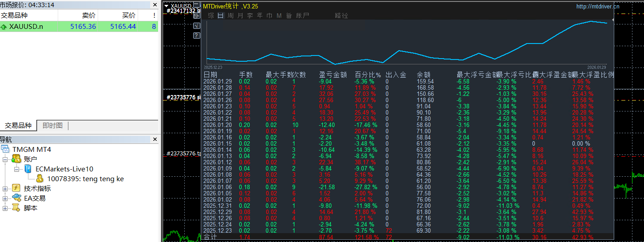Click the 买价 column header
Viewport: 644px width, 242px height.
pyautogui.click(x=129, y=15)
